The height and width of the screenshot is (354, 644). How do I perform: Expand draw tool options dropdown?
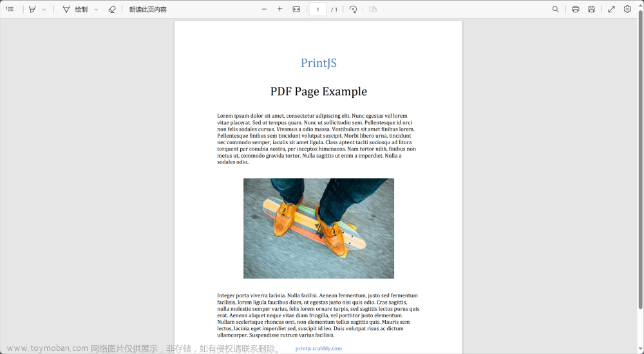(x=96, y=10)
